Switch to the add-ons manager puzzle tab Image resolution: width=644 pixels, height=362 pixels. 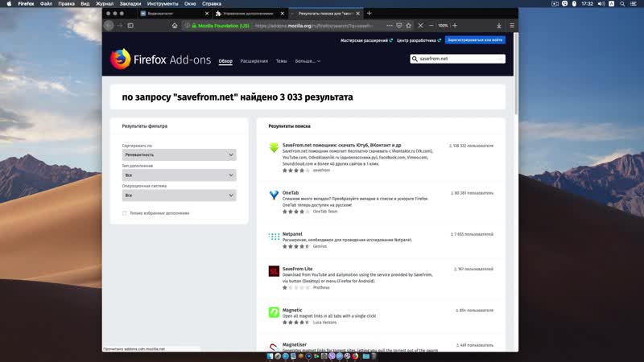249,14
